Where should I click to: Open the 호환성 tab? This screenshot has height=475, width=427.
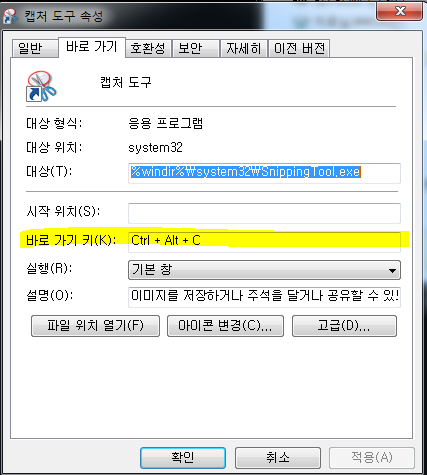click(x=148, y=49)
